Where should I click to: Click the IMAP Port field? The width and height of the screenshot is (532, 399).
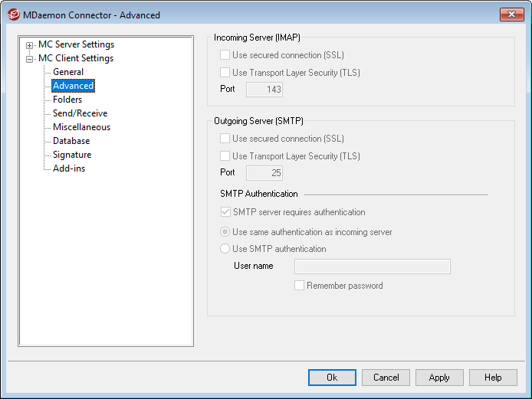point(264,90)
